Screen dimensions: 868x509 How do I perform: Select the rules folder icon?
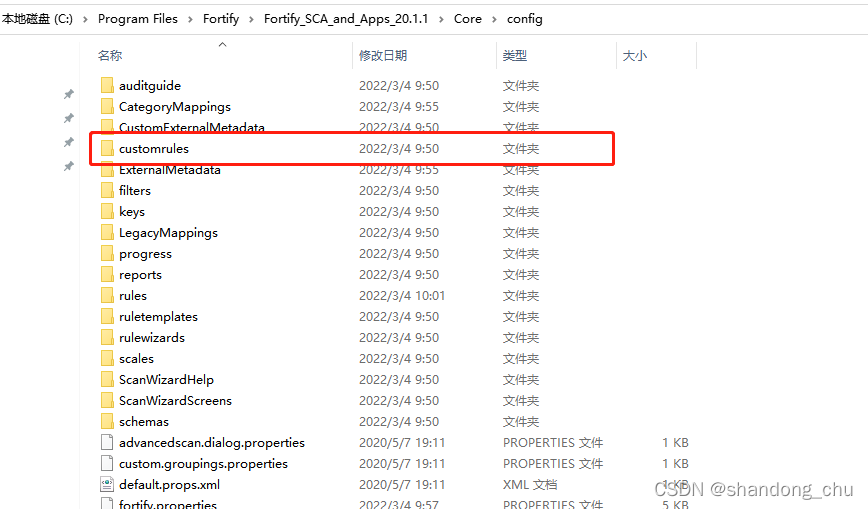pyautogui.click(x=107, y=296)
